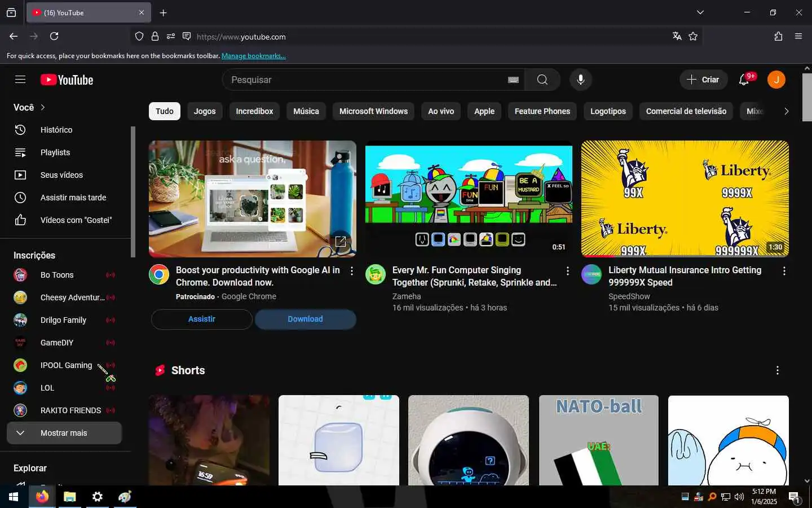Open volume control in system tray

point(739,497)
